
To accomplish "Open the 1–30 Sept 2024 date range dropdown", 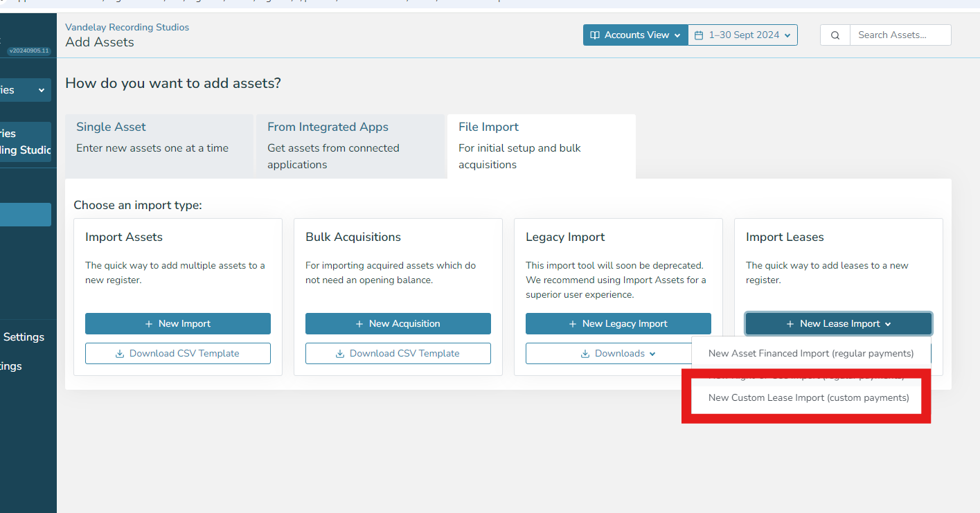I will click(x=743, y=35).
